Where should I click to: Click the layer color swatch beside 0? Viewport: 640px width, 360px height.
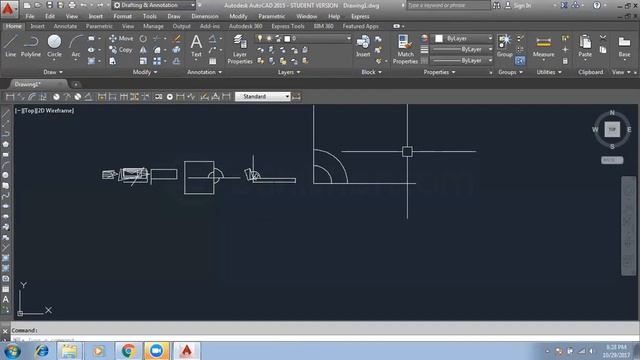point(287,38)
